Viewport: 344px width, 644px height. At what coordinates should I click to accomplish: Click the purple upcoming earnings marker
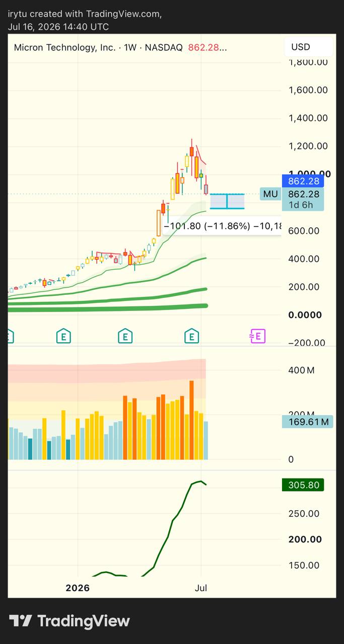(x=258, y=336)
